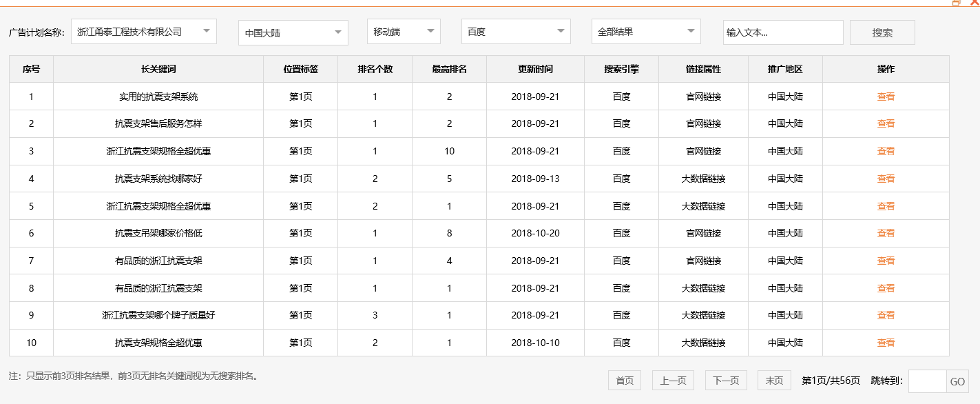The width and height of the screenshot is (980, 404).
Task: Click 查看 on the 抗震支架规格全超优惠 row
Action: [886, 343]
